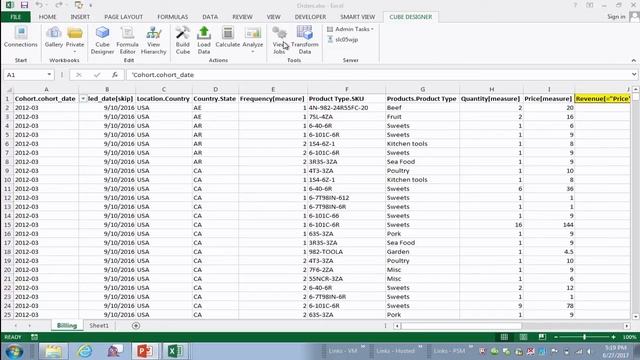Viewport: 640px width, 360px height.
Task: Open the Private workbooks button
Action: 75,39
